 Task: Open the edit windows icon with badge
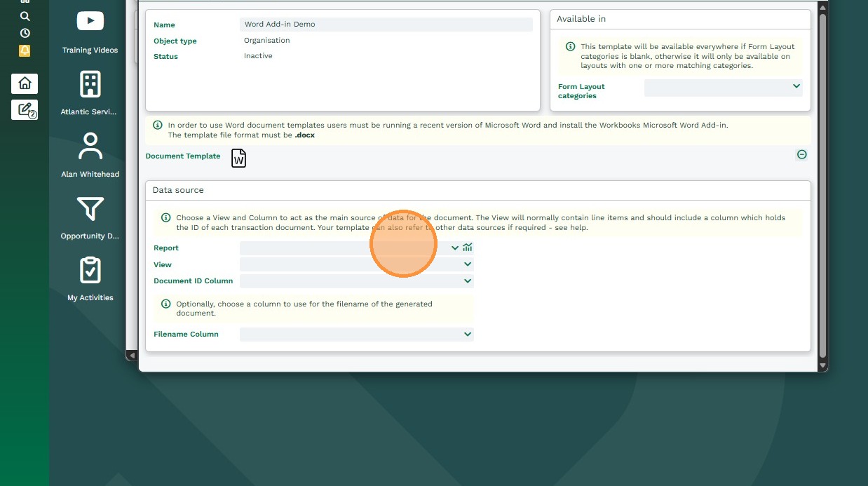pyautogui.click(x=25, y=109)
